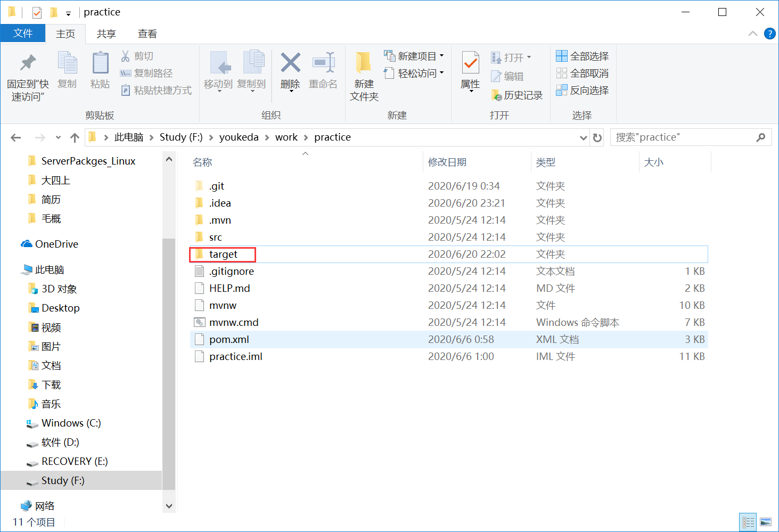Switch to the View (查看) tab
779x532 pixels.
tap(147, 34)
